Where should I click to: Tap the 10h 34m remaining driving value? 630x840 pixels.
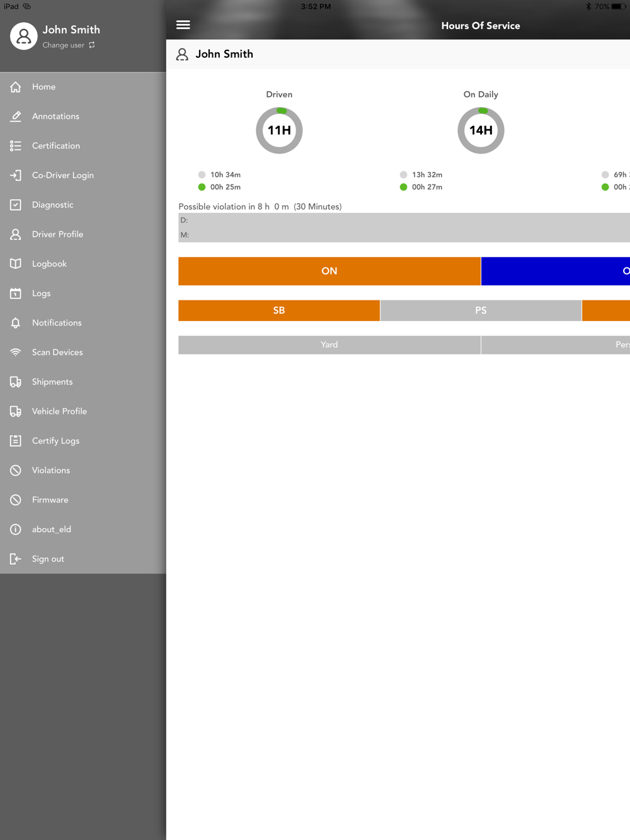pos(226,175)
